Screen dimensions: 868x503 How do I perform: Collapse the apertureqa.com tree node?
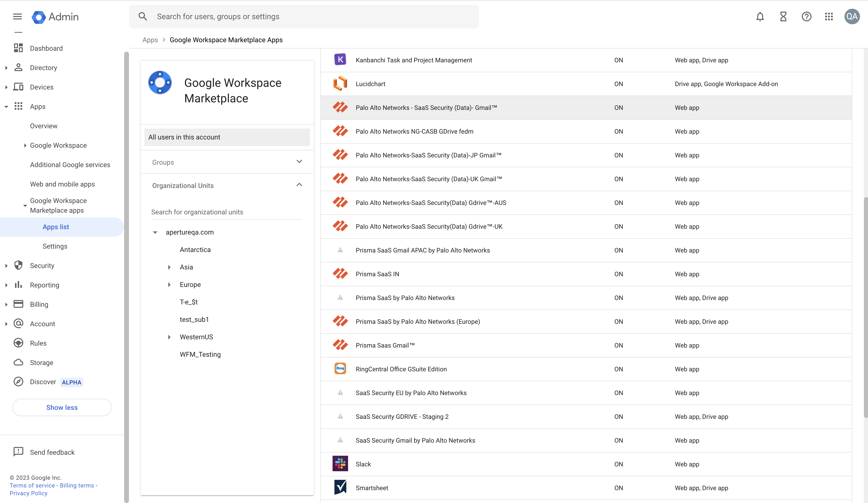[155, 233]
